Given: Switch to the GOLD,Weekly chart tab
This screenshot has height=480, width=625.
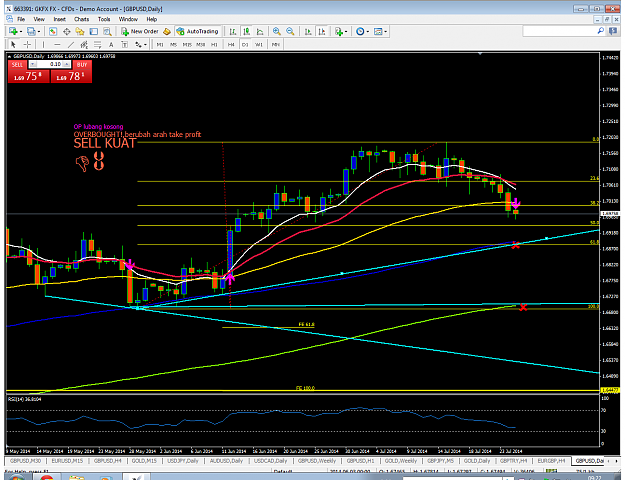Looking at the screenshot, I should (x=401, y=460).
